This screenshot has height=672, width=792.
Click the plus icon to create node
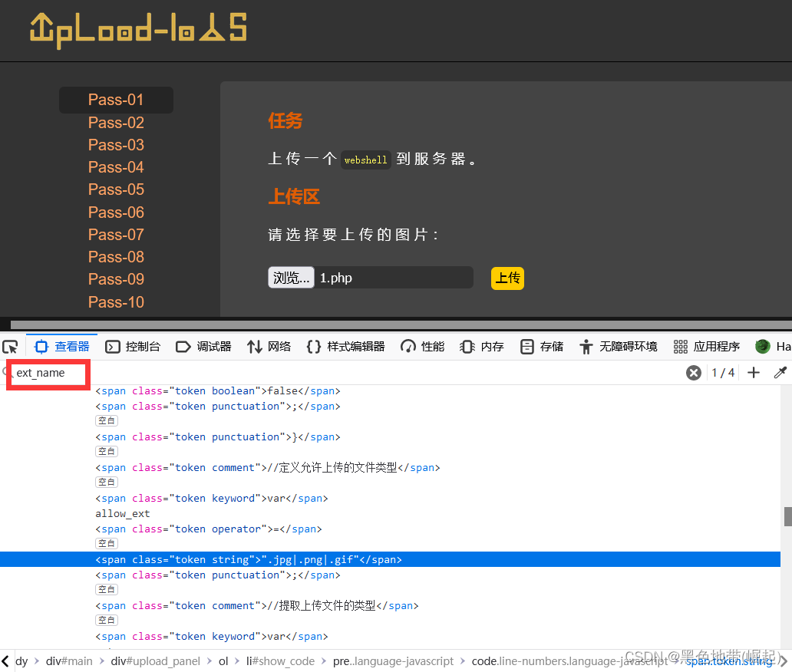753,373
